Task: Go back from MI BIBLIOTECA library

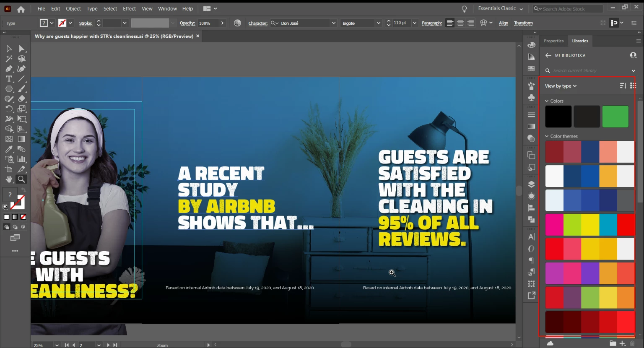Action: 548,55
